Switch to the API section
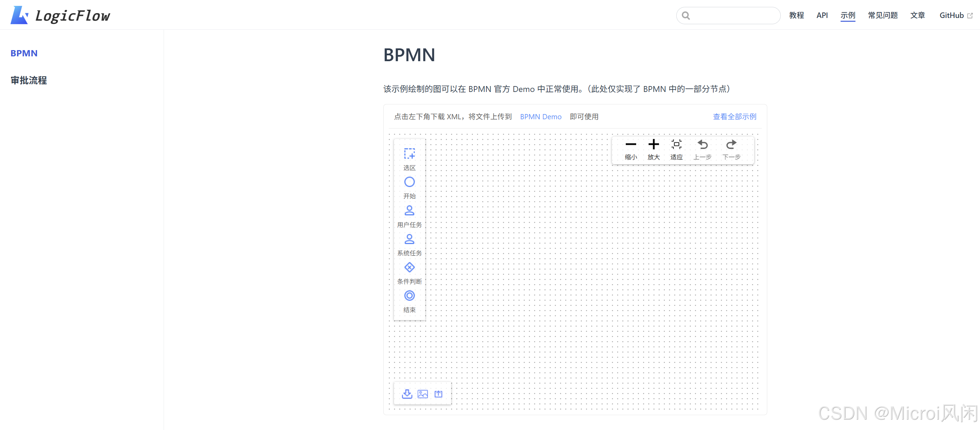Image resolution: width=980 pixels, height=430 pixels. 822,15
